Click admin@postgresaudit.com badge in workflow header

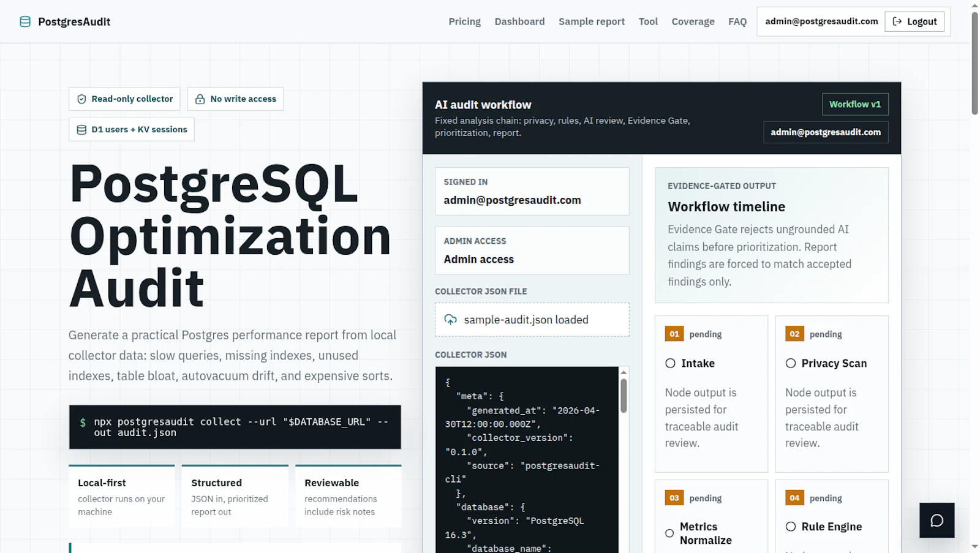pyautogui.click(x=826, y=132)
